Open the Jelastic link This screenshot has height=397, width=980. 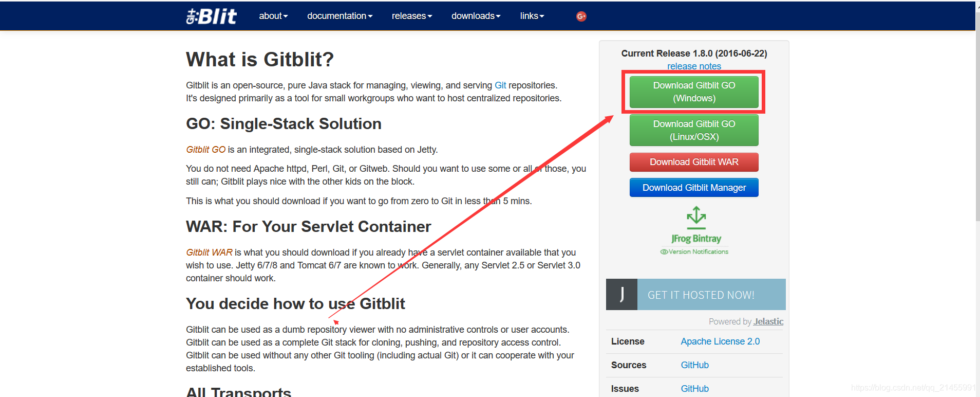pos(768,321)
